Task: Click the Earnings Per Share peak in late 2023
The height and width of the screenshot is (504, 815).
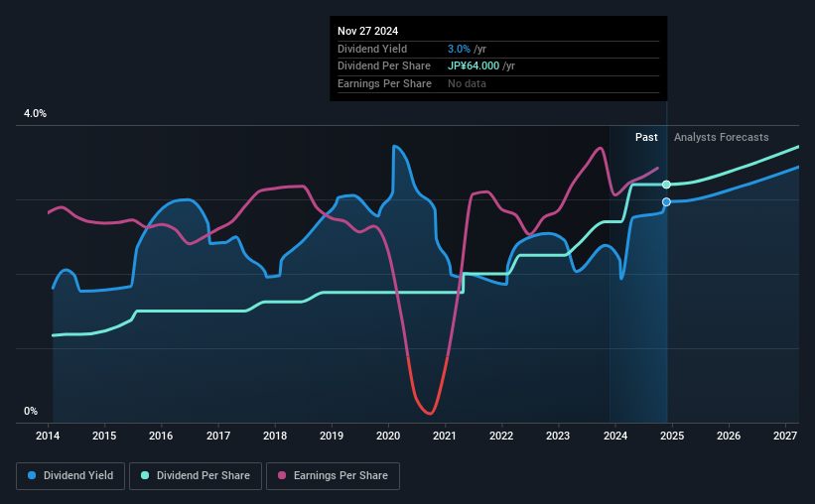Action: [601, 148]
